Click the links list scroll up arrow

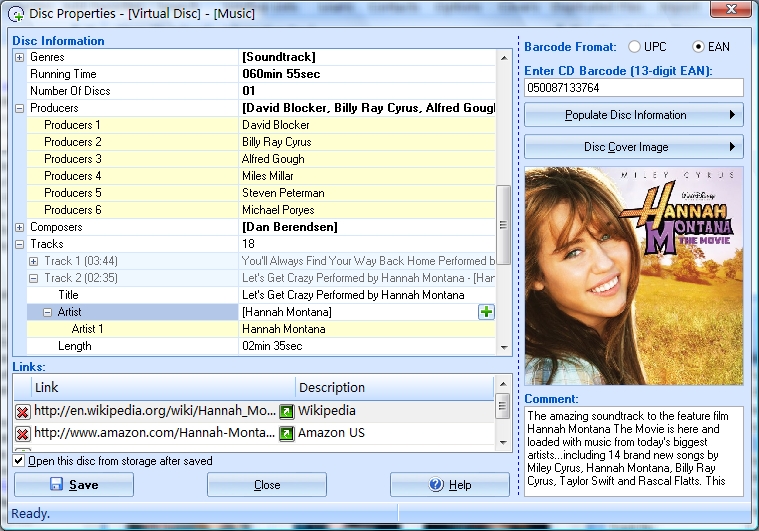pyautogui.click(x=502, y=384)
